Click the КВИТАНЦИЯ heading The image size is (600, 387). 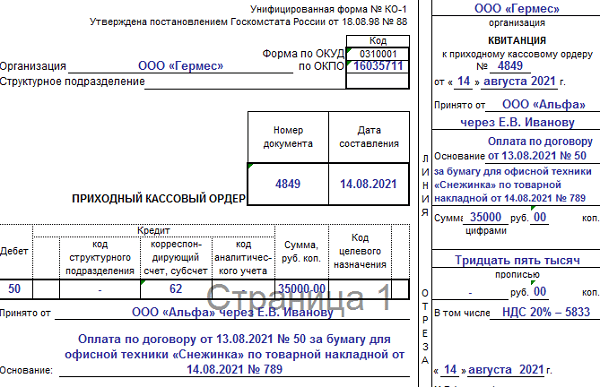click(x=517, y=41)
